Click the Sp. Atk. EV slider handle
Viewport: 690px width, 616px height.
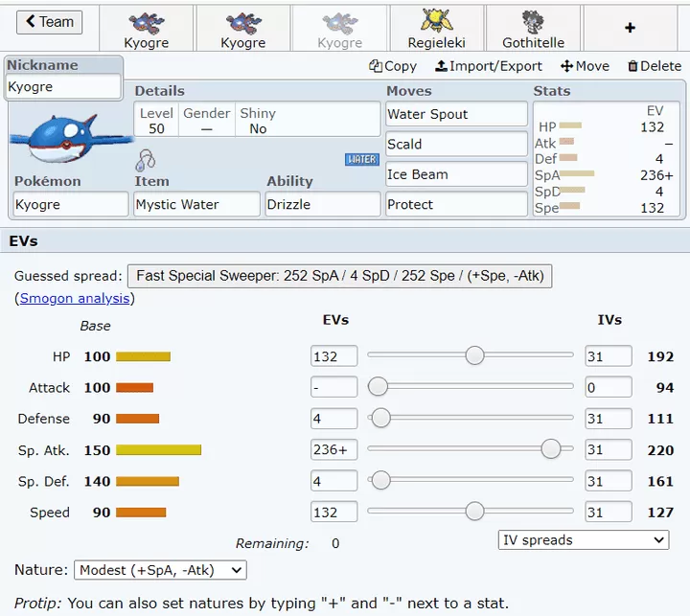pos(550,448)
